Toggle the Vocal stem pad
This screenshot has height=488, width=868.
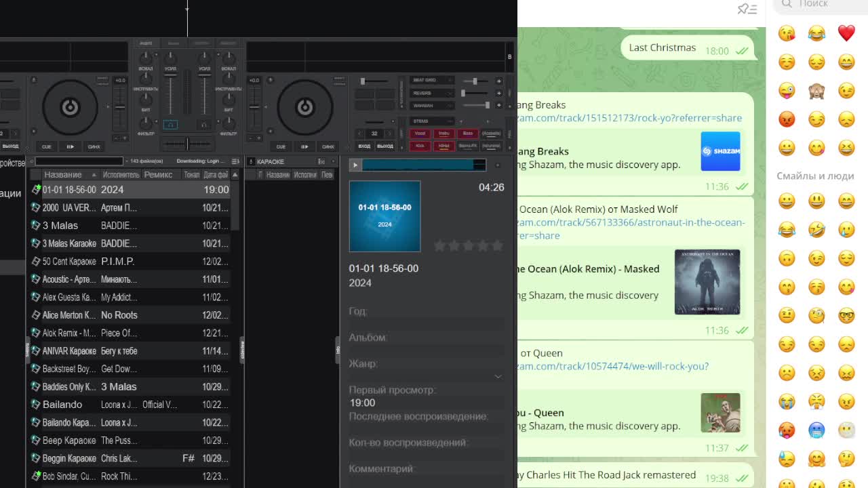420,134
